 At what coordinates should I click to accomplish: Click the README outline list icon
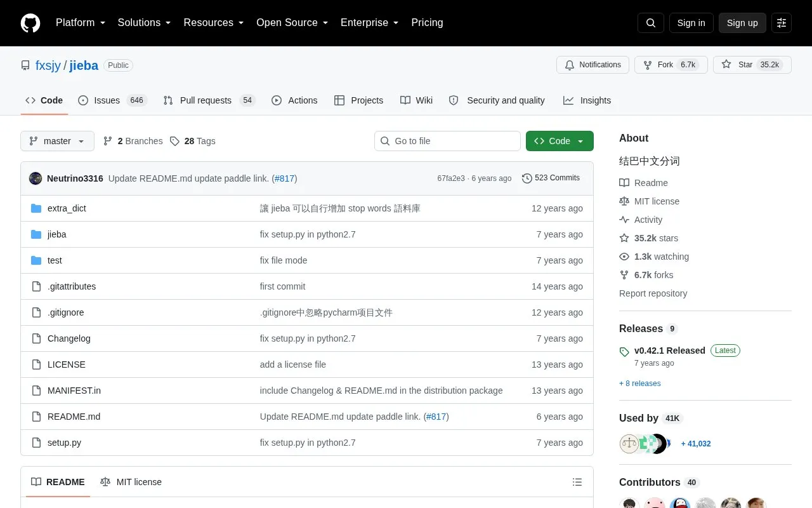(577, 482)
